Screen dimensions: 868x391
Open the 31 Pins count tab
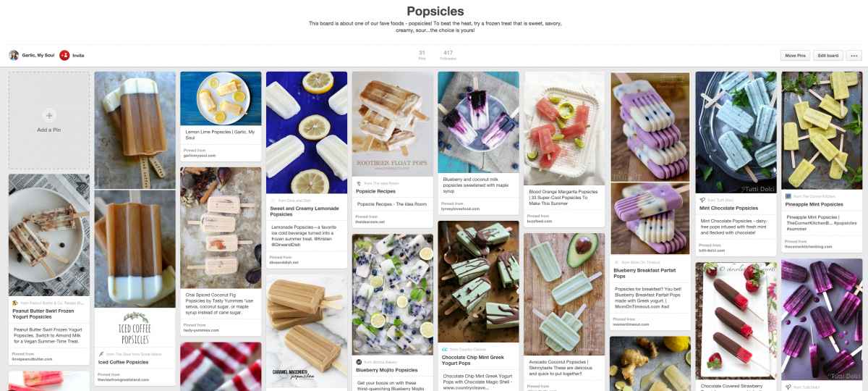coord(422,55)
